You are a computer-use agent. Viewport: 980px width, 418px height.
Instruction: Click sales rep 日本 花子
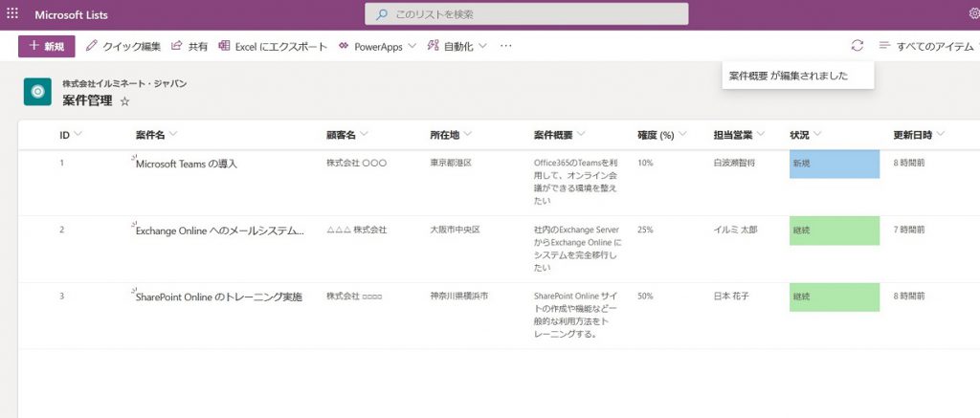point(731,296)
